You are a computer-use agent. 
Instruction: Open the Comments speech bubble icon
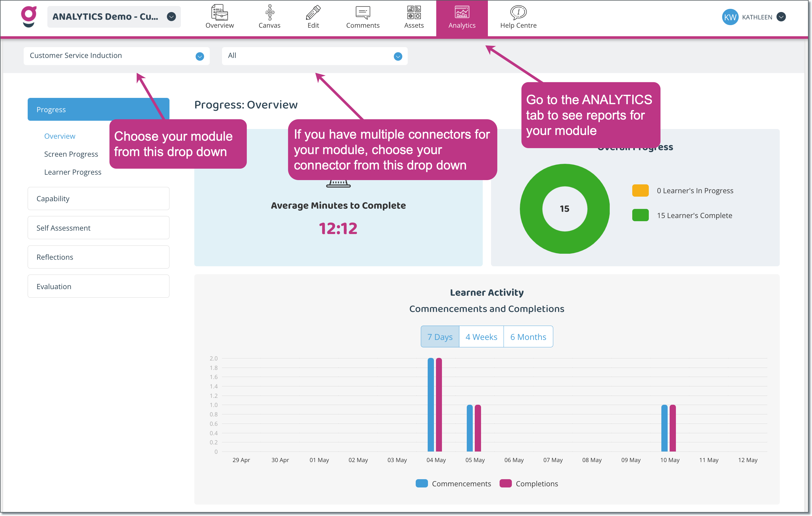tap(363, 13)
